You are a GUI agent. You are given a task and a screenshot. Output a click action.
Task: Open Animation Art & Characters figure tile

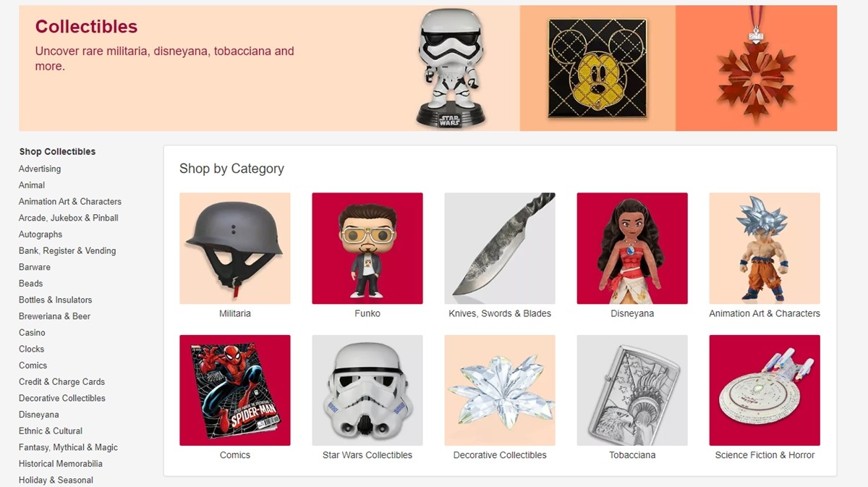[x=765, y=248]
